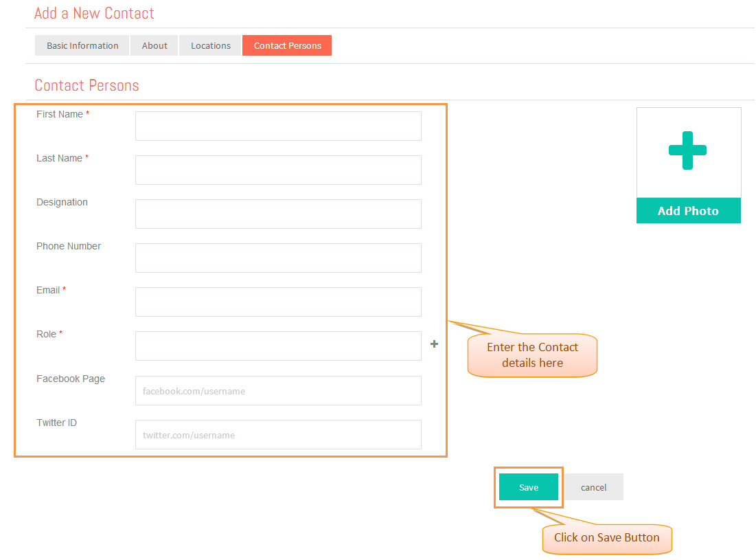Click the green plus add-photo icon
Image resolution: width=756 pixels, height=560 pixels.
click(687, 150)
